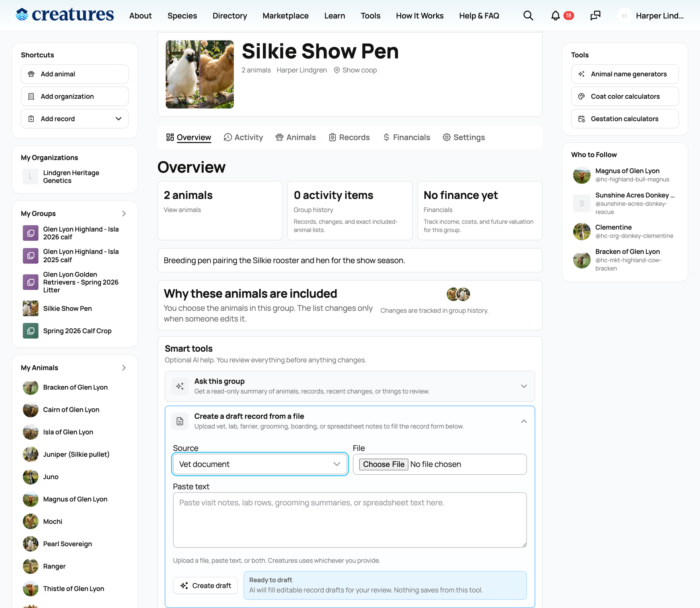Image resolution: width=700 pixels, height=608 pixels.
Task: Open the messages chat icon
Action: (x=595, y=16)
